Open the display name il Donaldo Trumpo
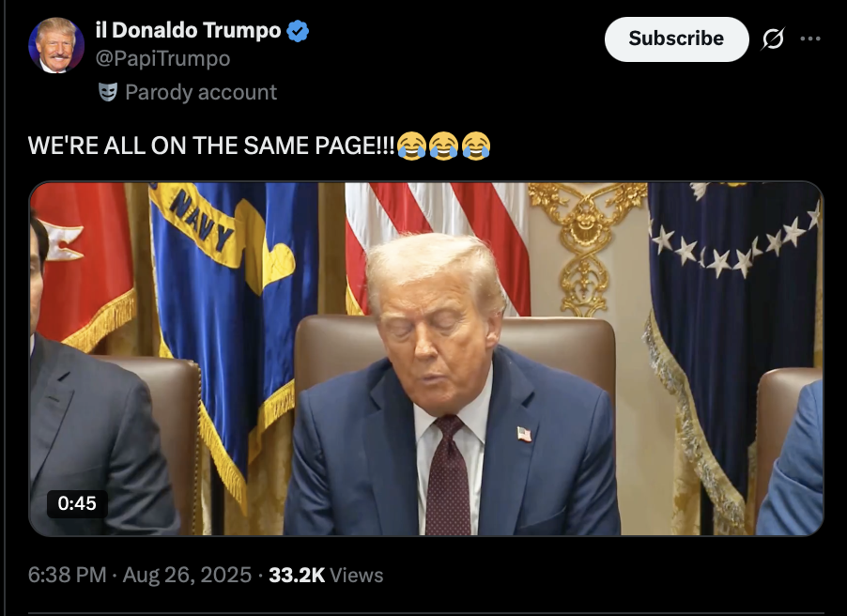The width and height of the screenshot is (847, 616). [x=188, y=30]
